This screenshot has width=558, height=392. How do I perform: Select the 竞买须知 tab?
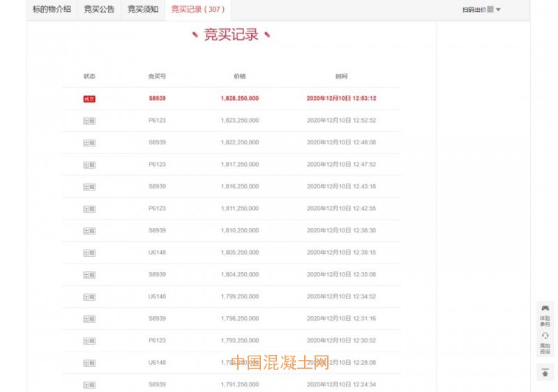[x=142, y=10]
